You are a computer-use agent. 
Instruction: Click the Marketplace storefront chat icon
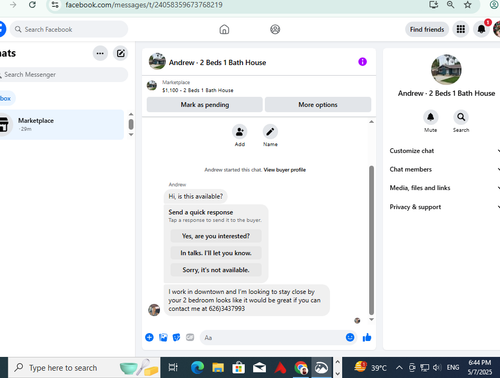tap(3, 125)
